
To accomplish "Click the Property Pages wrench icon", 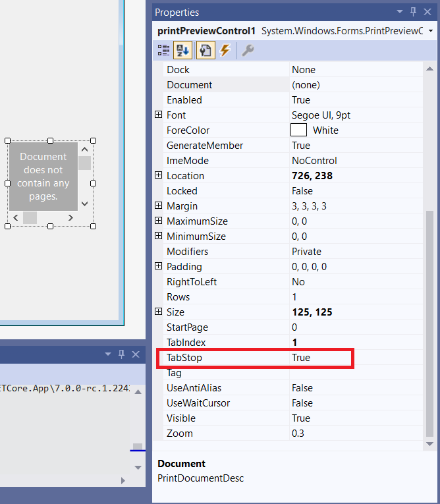I will pos(248,51).
